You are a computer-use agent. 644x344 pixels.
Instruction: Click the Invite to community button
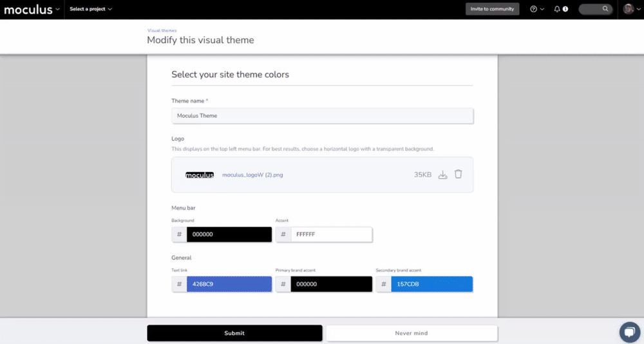pos(492,9)
